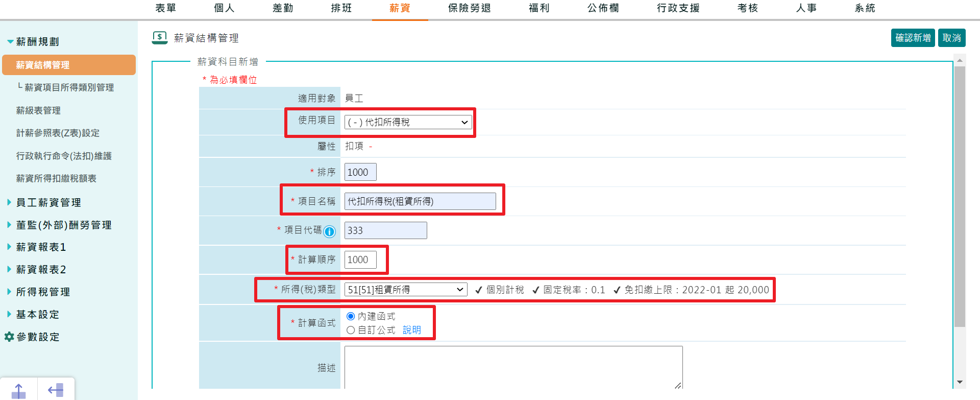
Task: Expand the 基本設定 section
Action: pyautogui.click(x=33, y=314)
